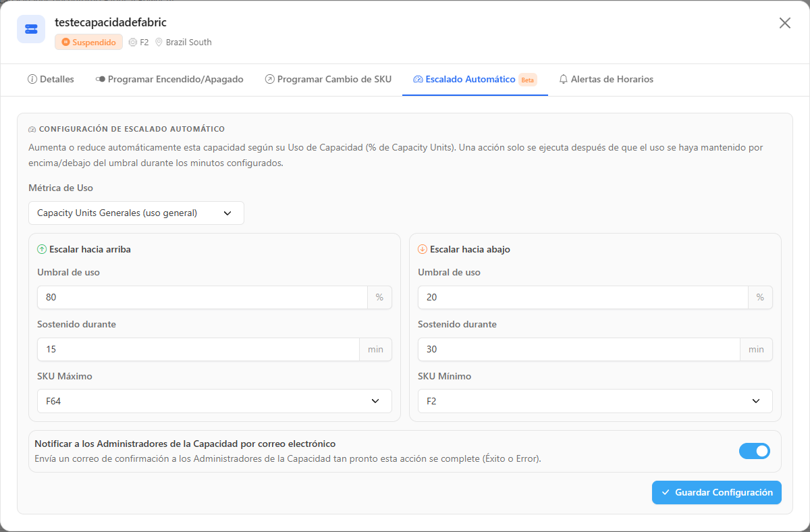Go to the Programar Cambio de SKU tab
Viewport: 810px width, 532px height.
pos(328,79)
